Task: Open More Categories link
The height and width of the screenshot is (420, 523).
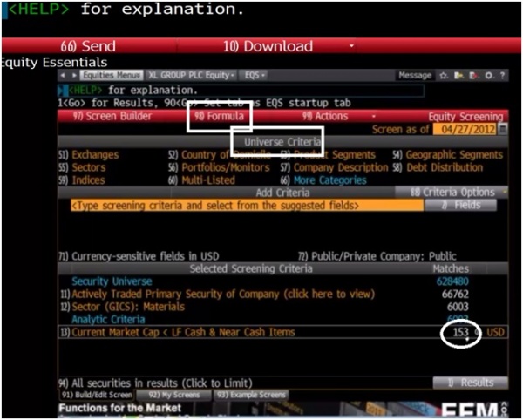Action: click(x=329, y=180)
